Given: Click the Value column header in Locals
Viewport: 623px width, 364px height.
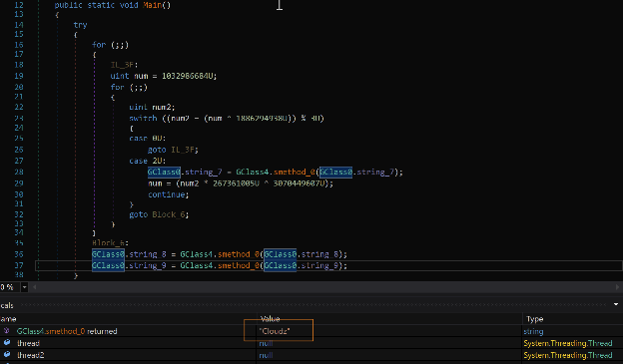Looking at the screenshot, I should coord(271,319).
